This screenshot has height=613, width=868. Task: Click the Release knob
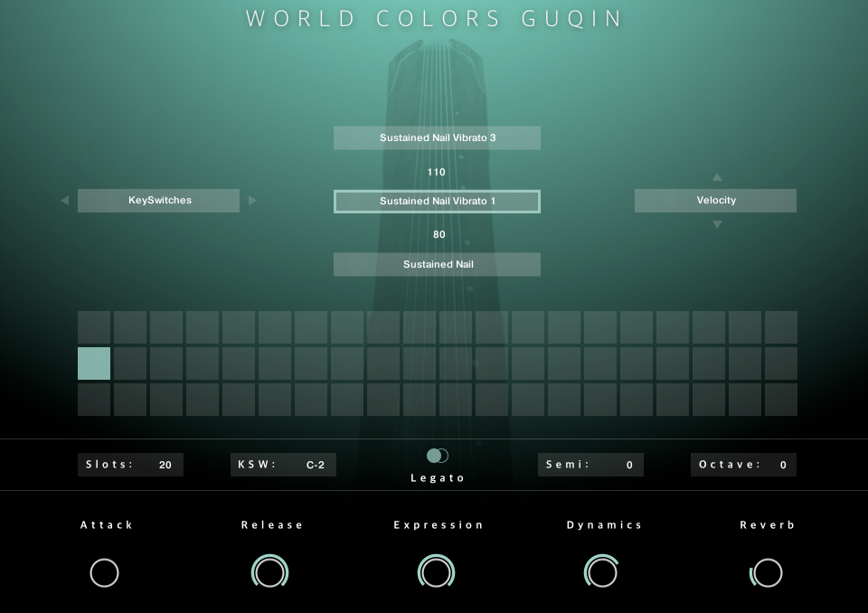pyautogui.click(x=269, y=572)
